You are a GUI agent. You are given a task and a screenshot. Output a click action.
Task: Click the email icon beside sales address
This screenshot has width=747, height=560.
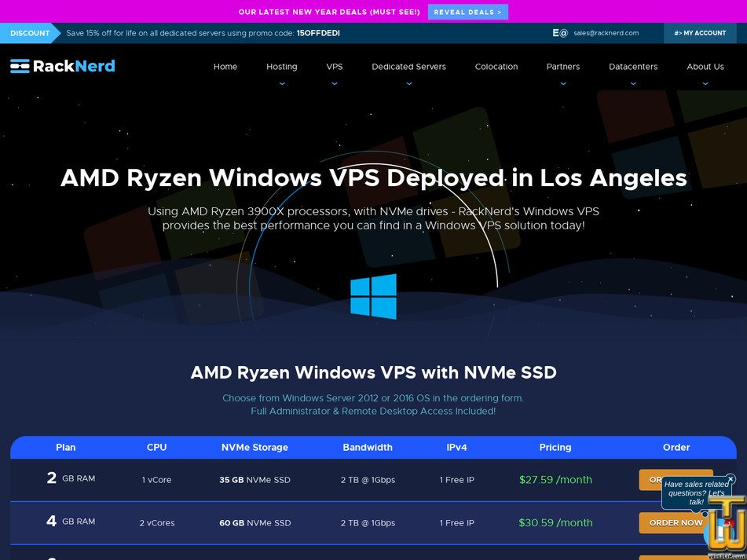pyautogui.click(x=559, y=33)
